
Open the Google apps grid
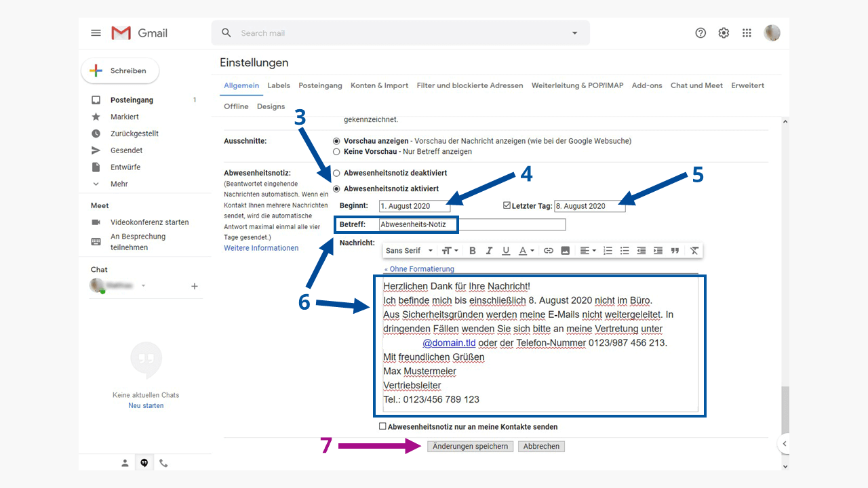747,33
